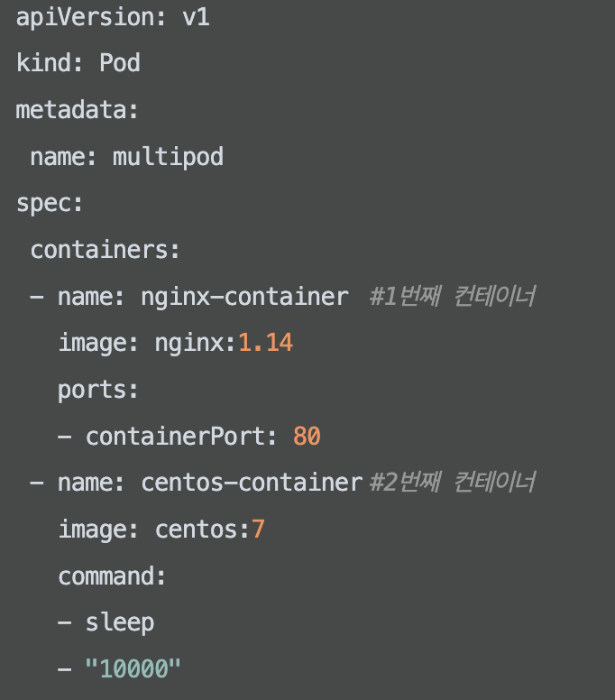
Task: Click the first container Korean comment
Action: coord(452,296)
